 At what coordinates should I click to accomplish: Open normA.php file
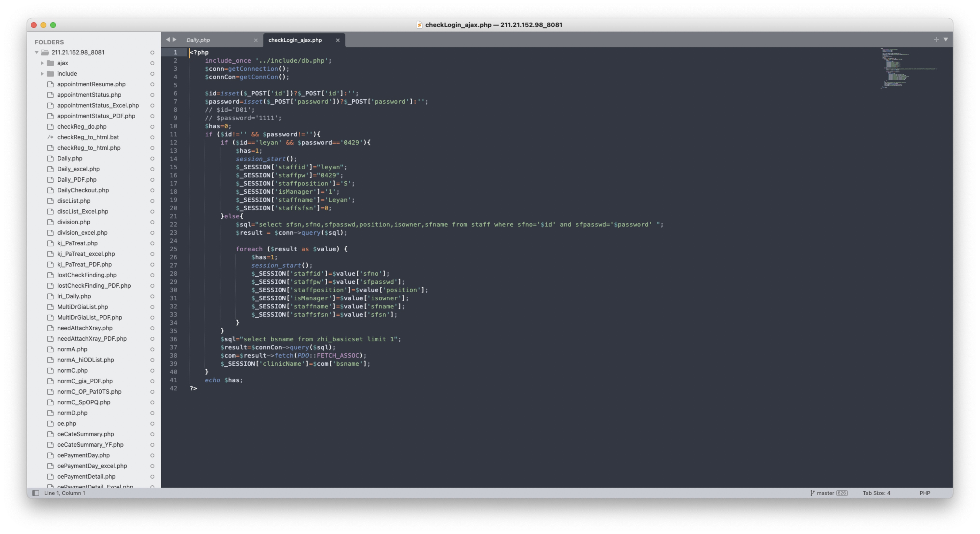click(72, 350)
